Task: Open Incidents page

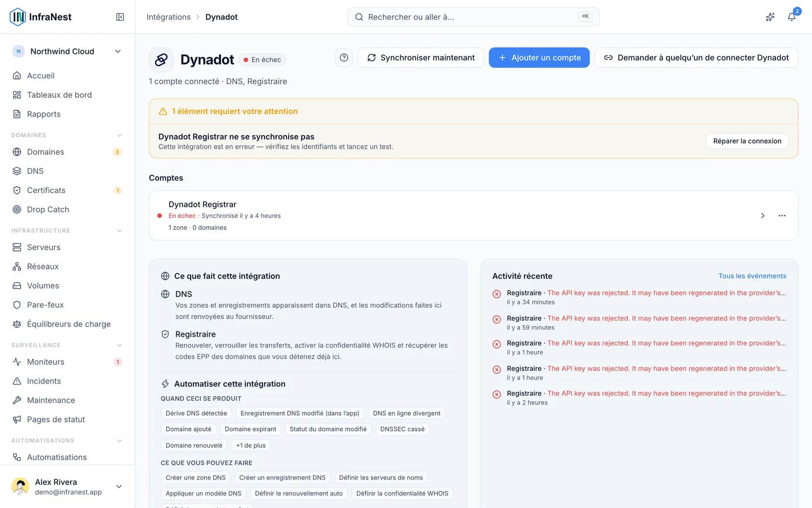Action: [67, 381]
